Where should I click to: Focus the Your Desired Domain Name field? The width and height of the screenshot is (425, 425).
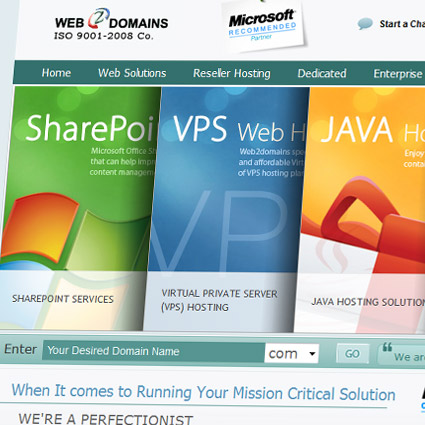[153, 351]
